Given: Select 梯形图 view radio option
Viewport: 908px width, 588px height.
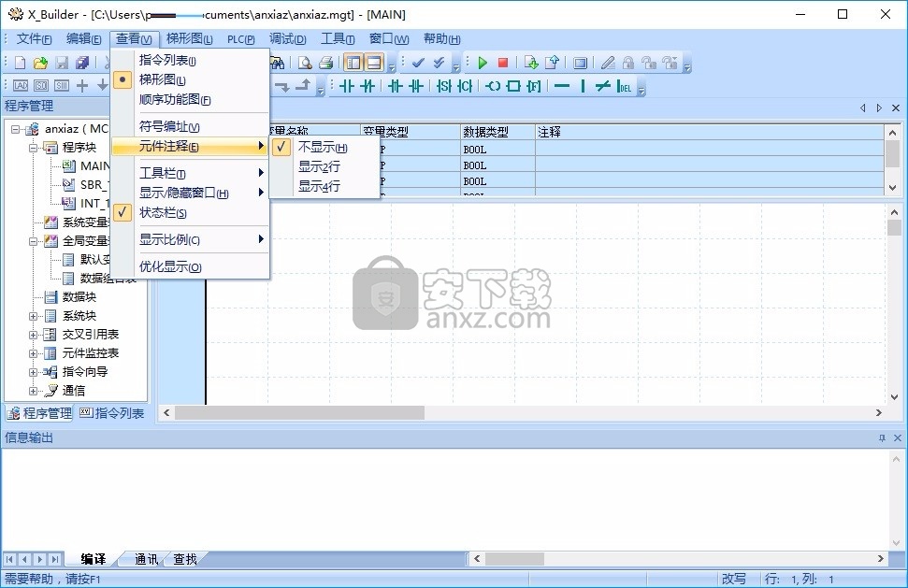Looking at the screenshot, I should (190, 79).
